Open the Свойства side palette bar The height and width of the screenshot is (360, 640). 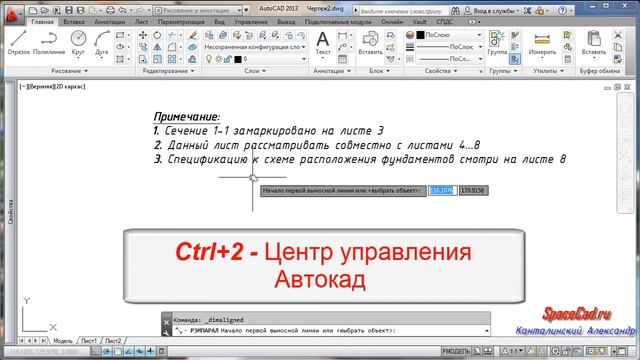click(x=11, y=211)
